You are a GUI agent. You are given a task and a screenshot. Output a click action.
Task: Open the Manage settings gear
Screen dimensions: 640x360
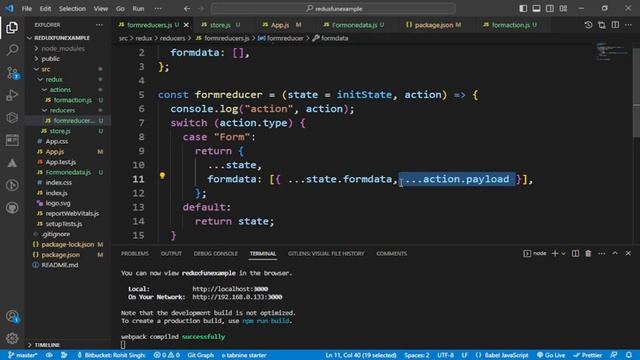pyautogui.click(x=12, y=338)
